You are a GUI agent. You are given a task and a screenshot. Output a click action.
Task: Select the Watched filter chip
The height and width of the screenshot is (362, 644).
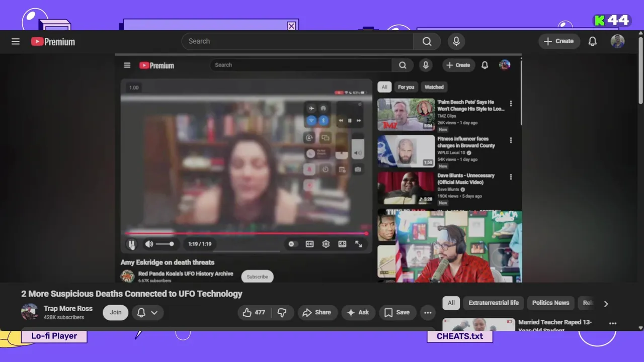point(434,87)
